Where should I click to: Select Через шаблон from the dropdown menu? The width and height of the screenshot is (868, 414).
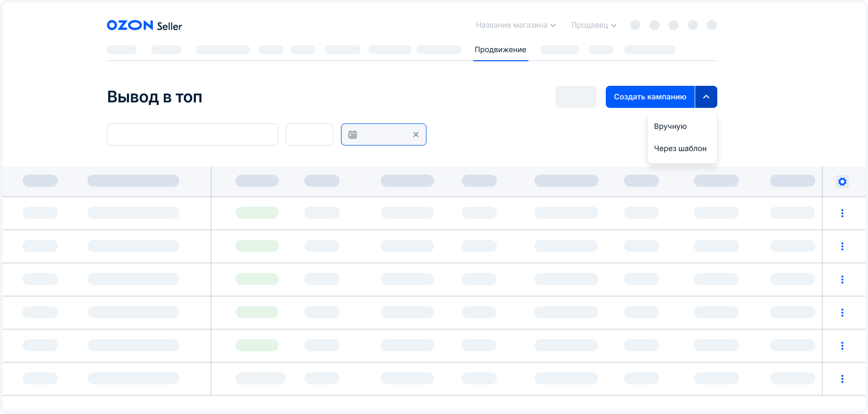click(x=680, y=149)
